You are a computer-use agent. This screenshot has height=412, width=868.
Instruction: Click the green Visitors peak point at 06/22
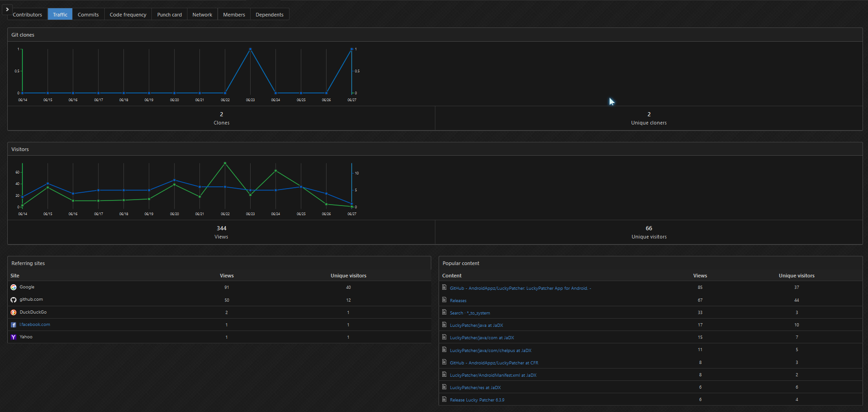point(225,163)
